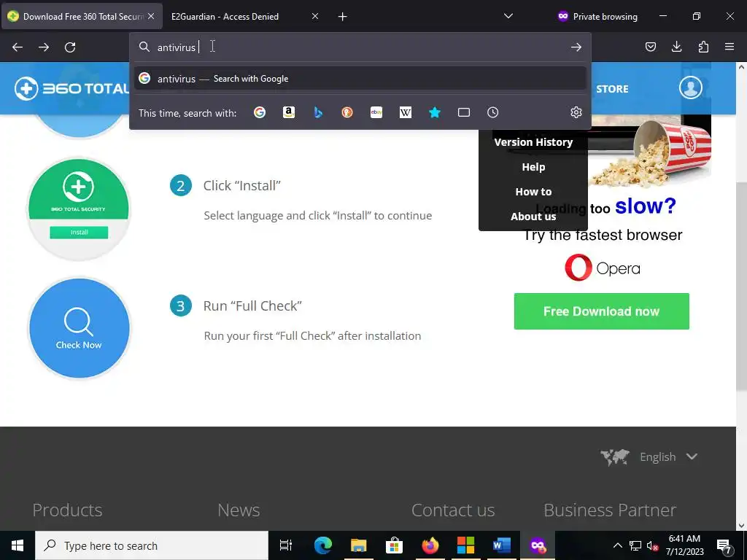Search this time with DuckDuckGo icon
This screenshot has width=747, height=560.
[347, 112]
